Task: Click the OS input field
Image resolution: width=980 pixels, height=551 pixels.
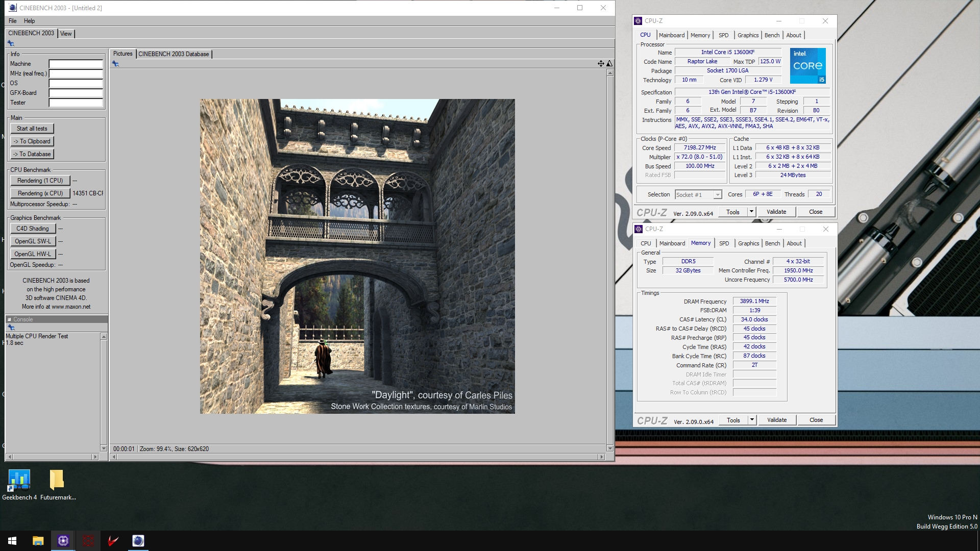Action: (76, 83)
